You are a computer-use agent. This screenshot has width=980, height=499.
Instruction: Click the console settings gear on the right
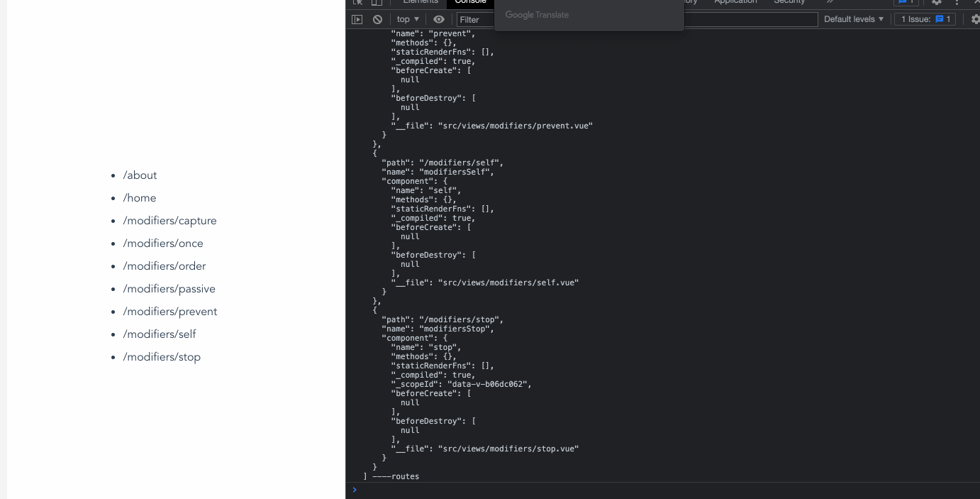pyautogui.click(x=974, y=19)
